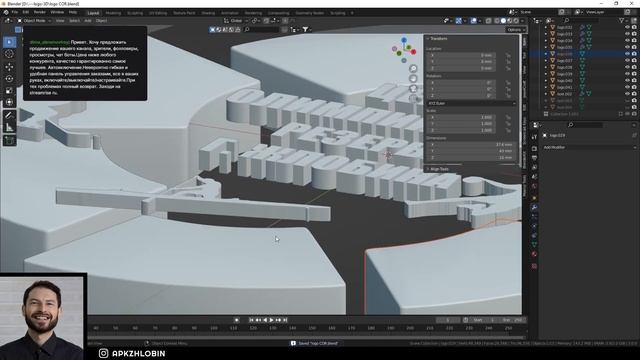
Task: Switch to Wireframe viewport shading
Action: [497, 20]
